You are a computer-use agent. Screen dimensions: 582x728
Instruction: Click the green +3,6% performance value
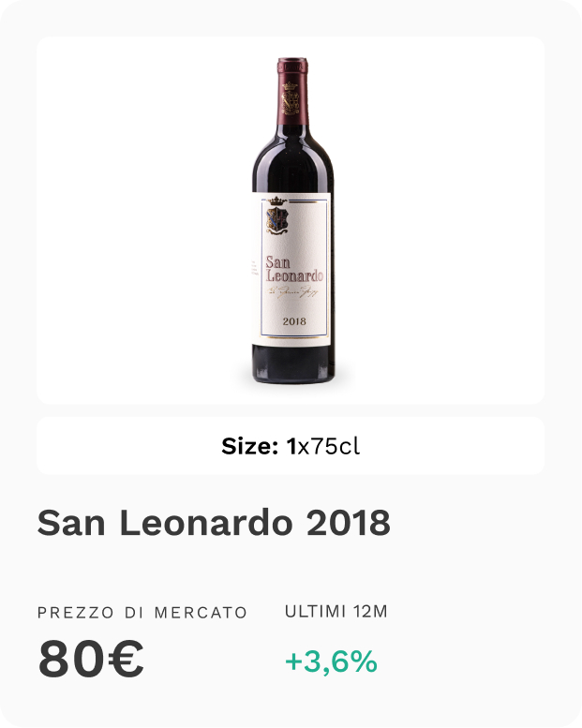pos(331,661)
